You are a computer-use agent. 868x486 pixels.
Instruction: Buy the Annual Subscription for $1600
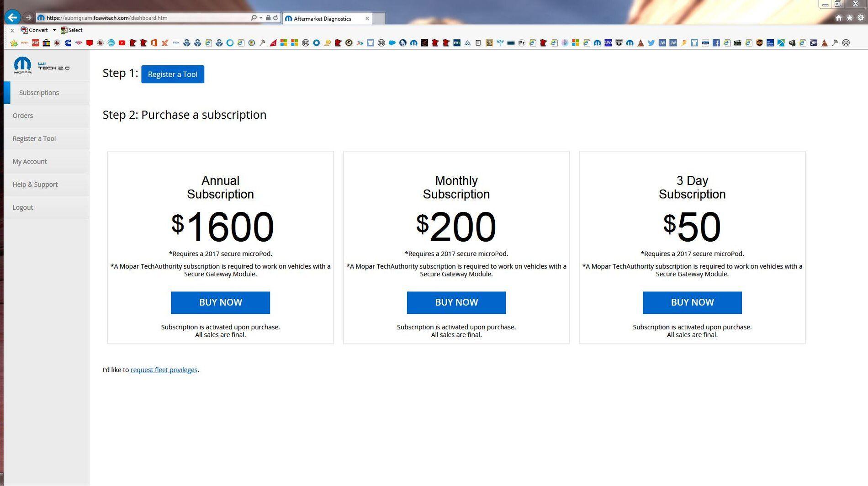click(x=220, y=302)
